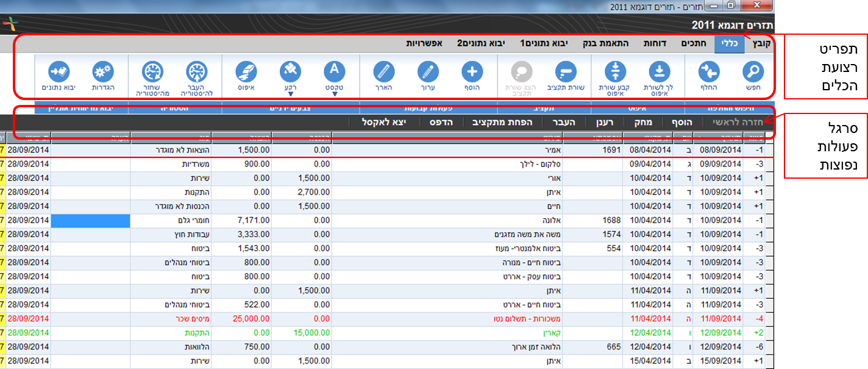Click the איפוס eraser icon in colors group

246,72
